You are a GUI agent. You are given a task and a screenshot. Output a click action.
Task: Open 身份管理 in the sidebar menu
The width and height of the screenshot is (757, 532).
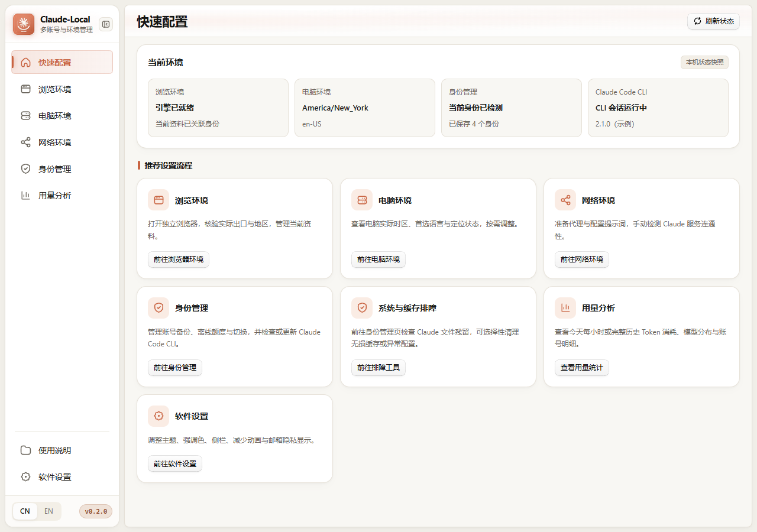tap(62, 169)
